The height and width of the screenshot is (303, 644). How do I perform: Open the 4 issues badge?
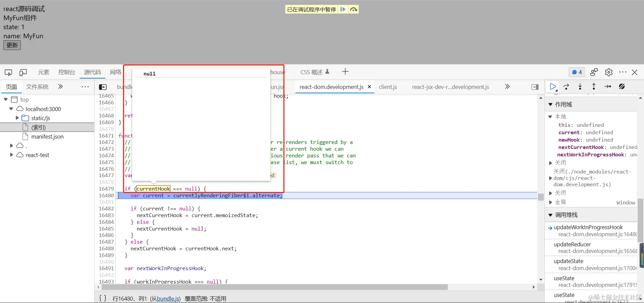point(577,72)
